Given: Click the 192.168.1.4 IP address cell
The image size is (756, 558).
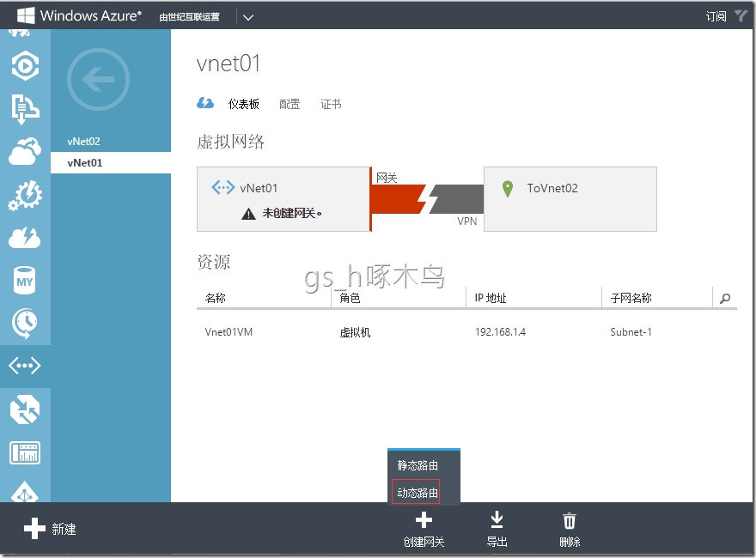Looking at the screenshot, I should (x=501, y=332).
